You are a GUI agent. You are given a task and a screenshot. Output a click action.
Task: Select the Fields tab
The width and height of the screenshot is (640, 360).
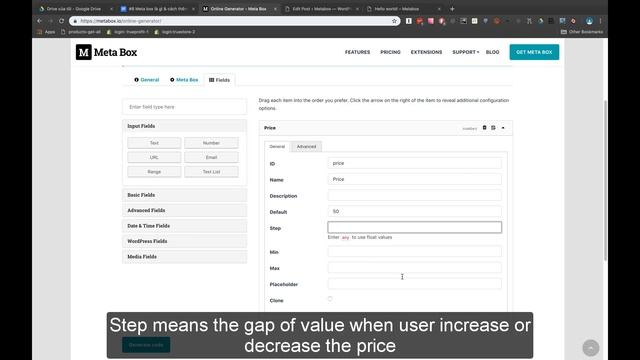220,80
